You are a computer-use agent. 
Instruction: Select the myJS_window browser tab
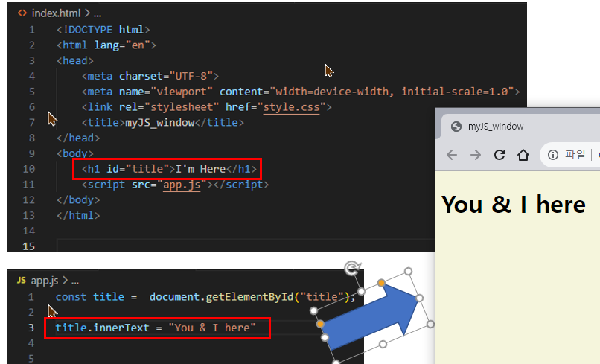pyautogui.click(x=496, y=127)
